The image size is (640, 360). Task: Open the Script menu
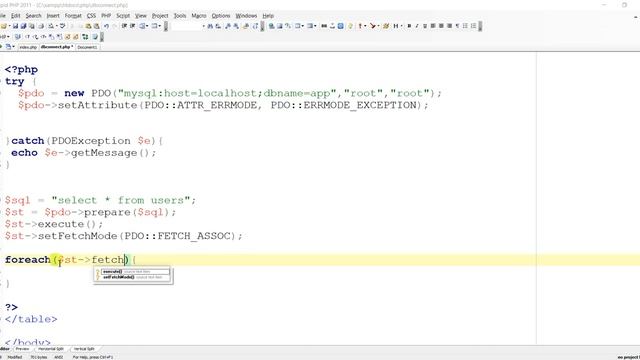tap(123, 16)
